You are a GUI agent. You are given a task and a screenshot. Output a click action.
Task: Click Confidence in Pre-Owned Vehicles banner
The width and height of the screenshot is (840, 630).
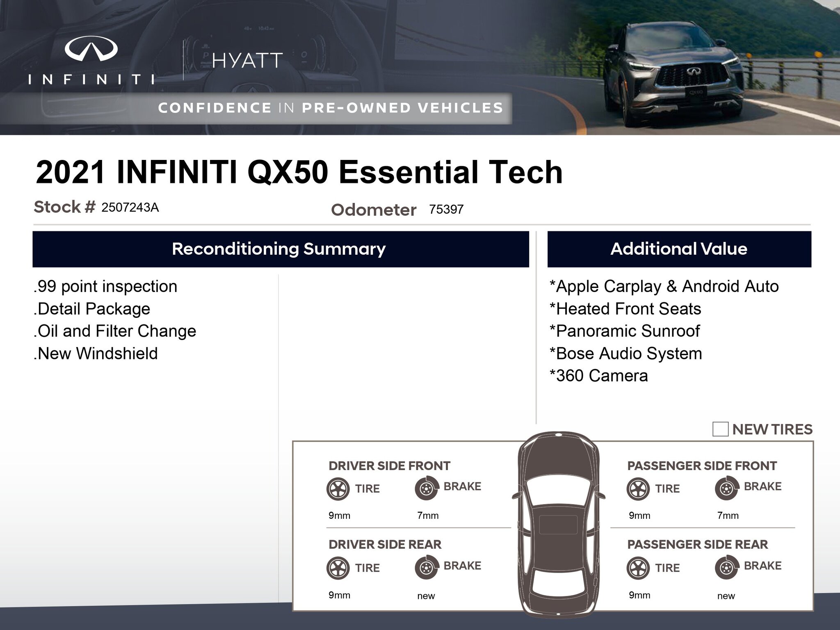[331, 108]
